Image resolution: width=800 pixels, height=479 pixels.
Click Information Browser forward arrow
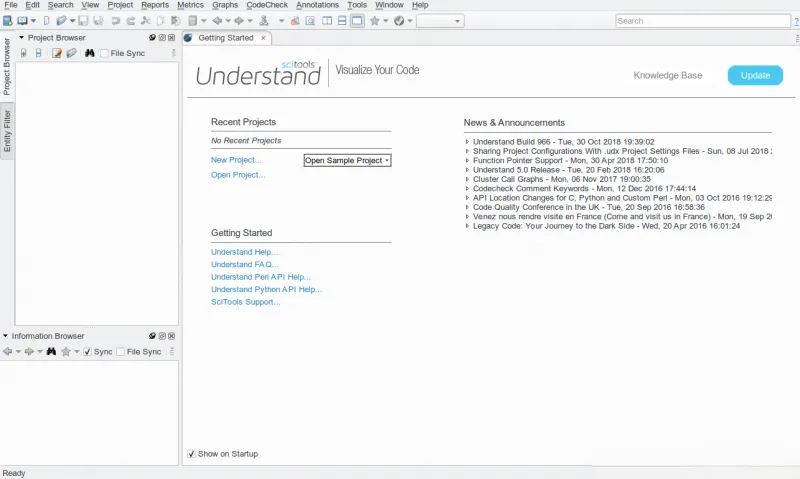(x=29, y=351)
